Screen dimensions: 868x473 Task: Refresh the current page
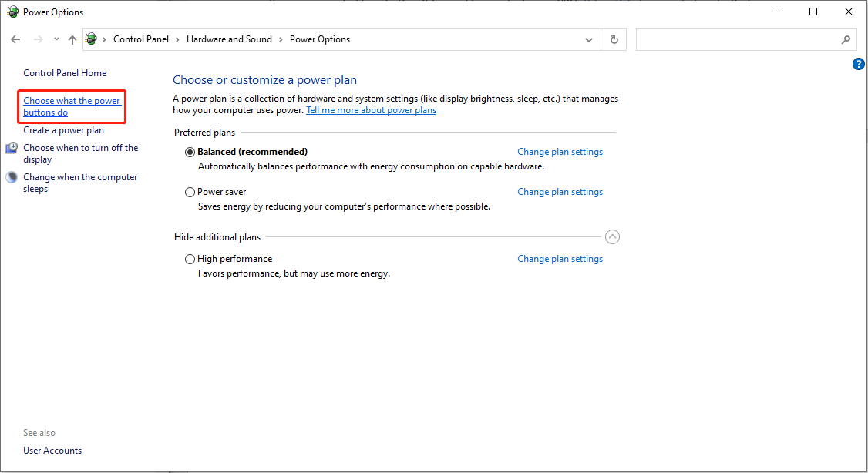[x=614, y=39]
